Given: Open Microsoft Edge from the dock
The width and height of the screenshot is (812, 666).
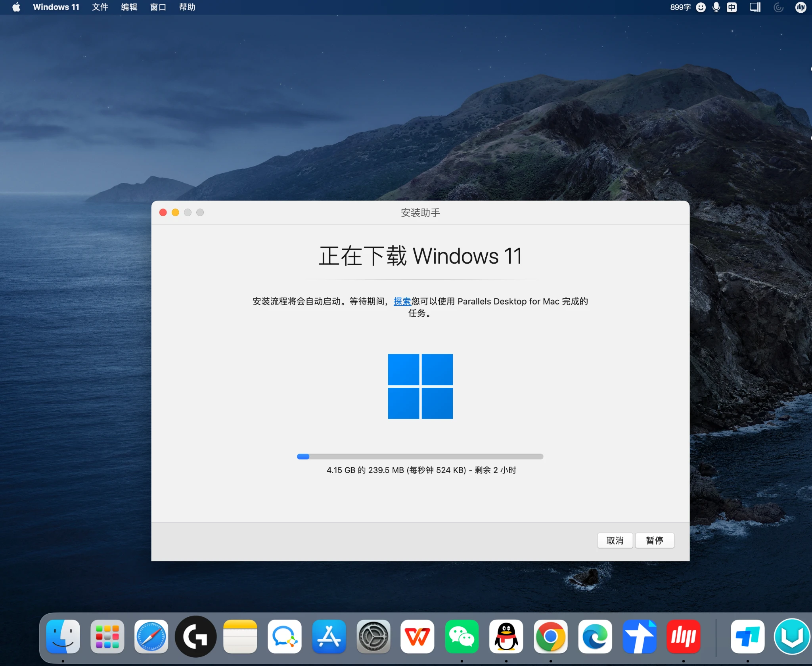Looking at the screenshot, I should click(595, 636).
